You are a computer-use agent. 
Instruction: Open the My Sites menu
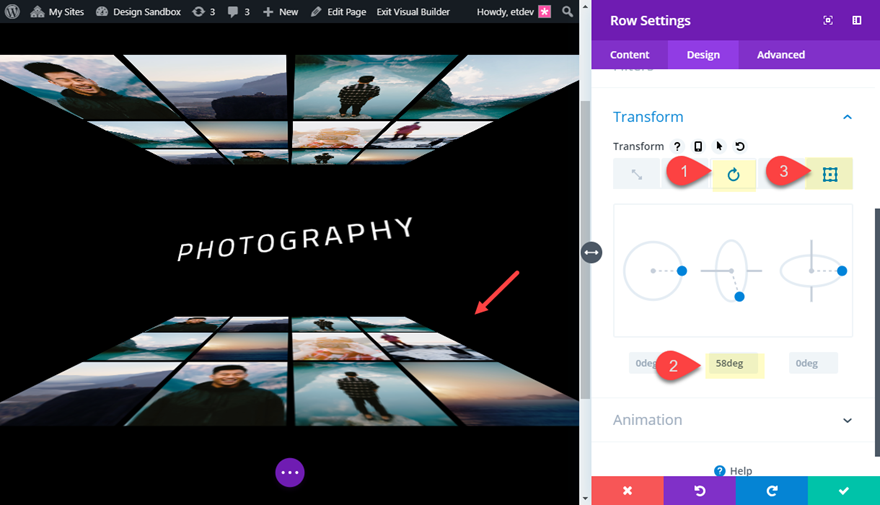(x=57, y=12)
